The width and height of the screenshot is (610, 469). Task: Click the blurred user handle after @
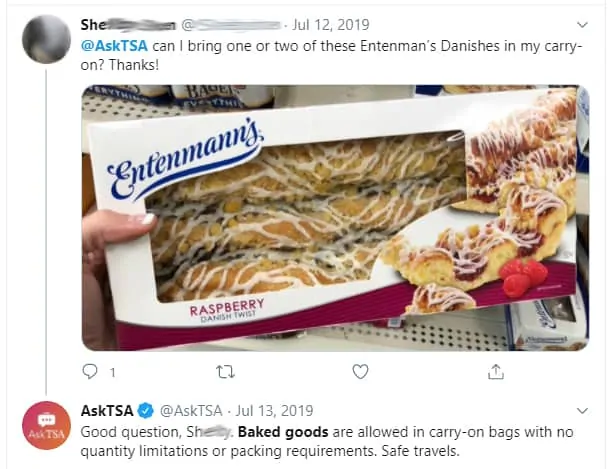pos(231,25)
